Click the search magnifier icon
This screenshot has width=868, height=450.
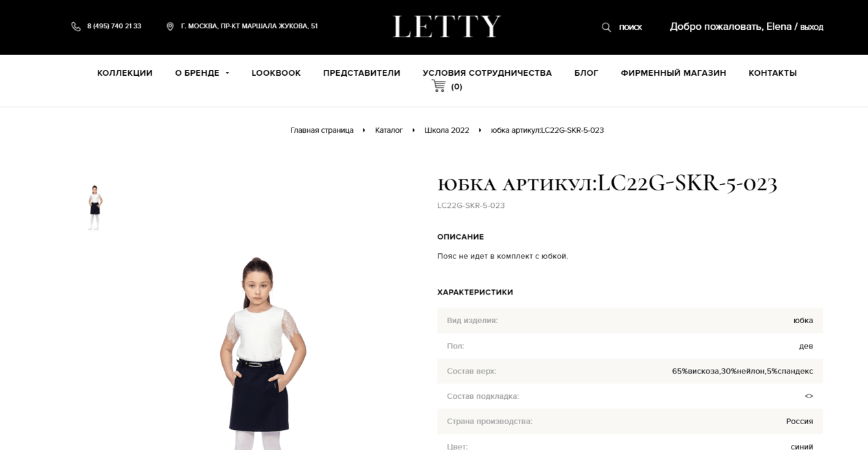pyautogui.click(x=606, y=27)
